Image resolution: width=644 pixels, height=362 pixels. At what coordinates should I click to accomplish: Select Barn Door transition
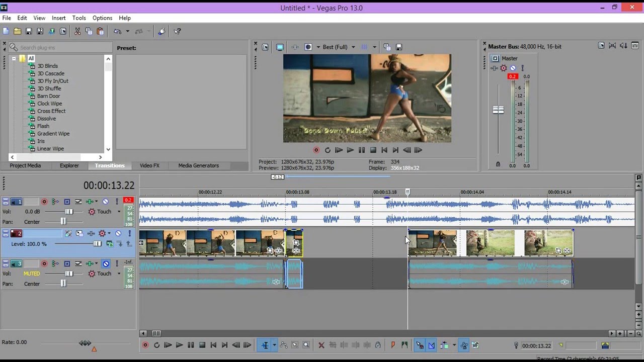coord(48,96)
